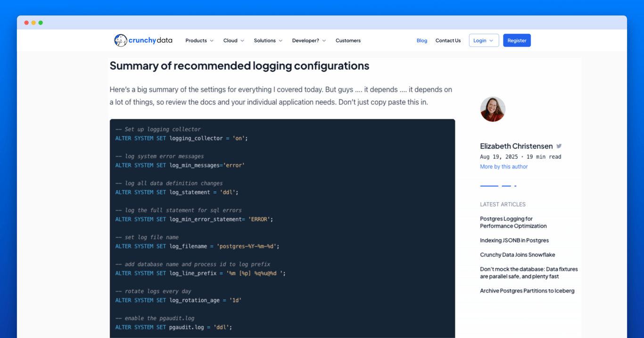Click the Crunchy Data logo
This screenshot has height=338, width=644.
click(143, 40)
